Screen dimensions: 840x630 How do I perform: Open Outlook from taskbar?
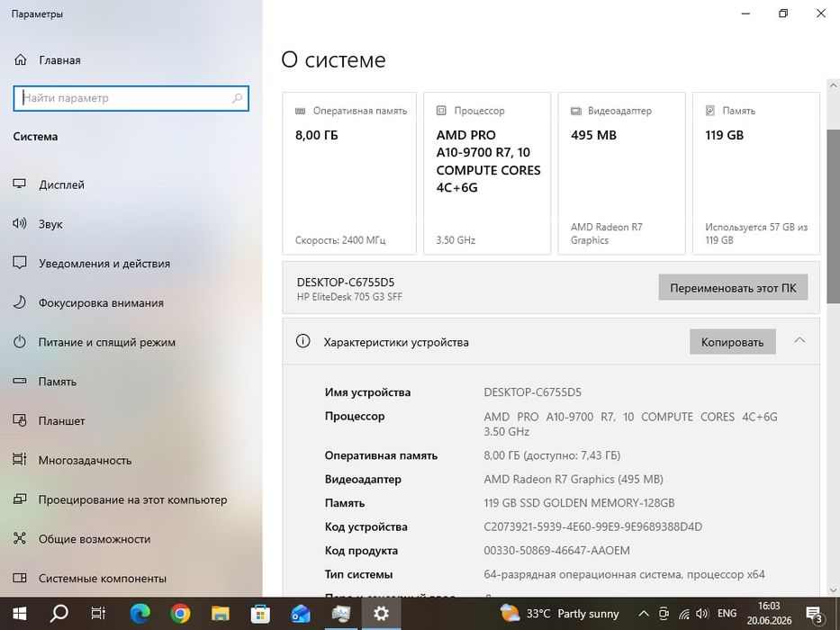[301, 614]
